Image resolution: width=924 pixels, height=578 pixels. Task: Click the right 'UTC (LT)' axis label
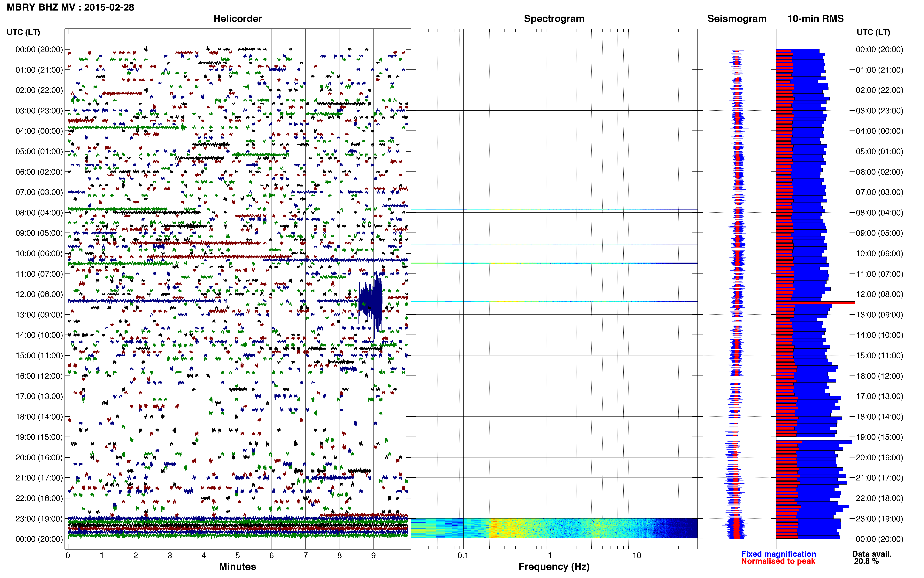873,32
